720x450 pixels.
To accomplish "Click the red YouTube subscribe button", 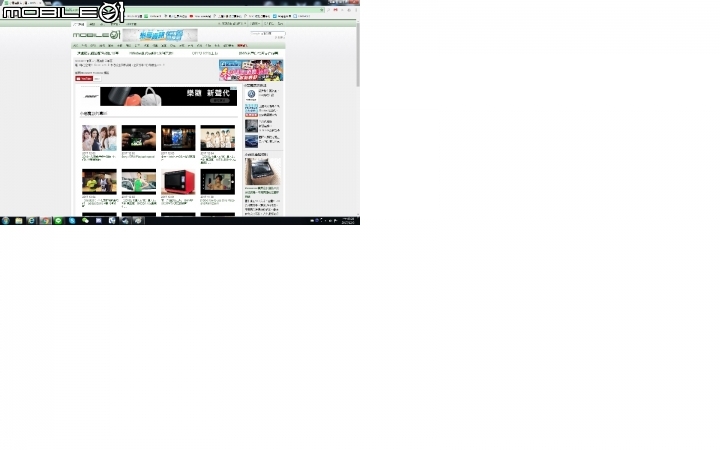I will [84, 79].
